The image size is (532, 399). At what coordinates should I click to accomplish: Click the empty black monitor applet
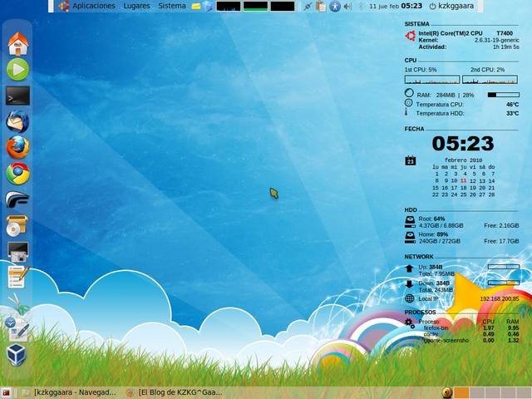click(x=283, y=6)
